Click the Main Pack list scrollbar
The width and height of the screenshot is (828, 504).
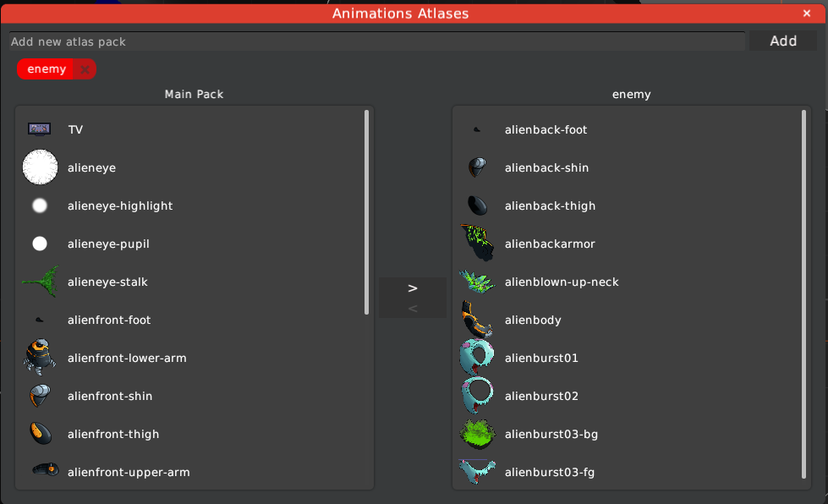366,211
